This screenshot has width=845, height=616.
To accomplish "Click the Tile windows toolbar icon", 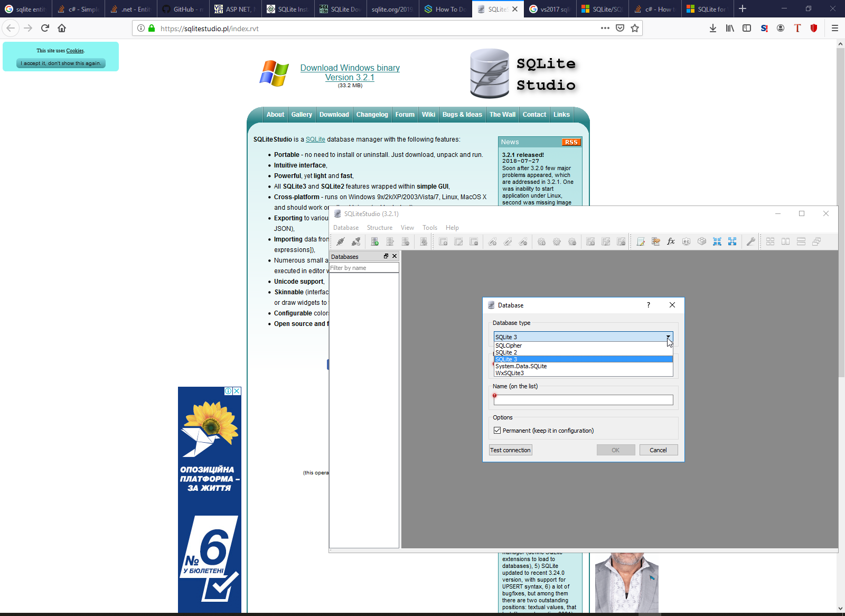I will coord(771,241).
